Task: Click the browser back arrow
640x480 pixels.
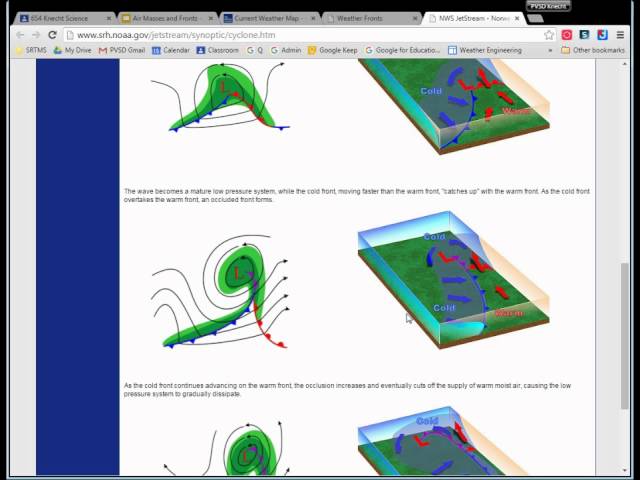Action: pyautogui.click(x=20, y=35)
